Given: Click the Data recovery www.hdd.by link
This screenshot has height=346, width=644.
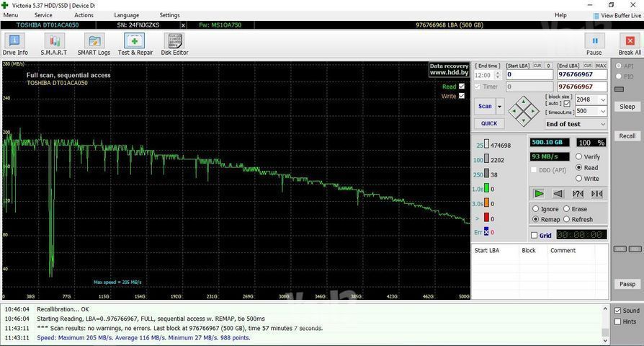Looking at the screenshot, I should click(449, 69).
